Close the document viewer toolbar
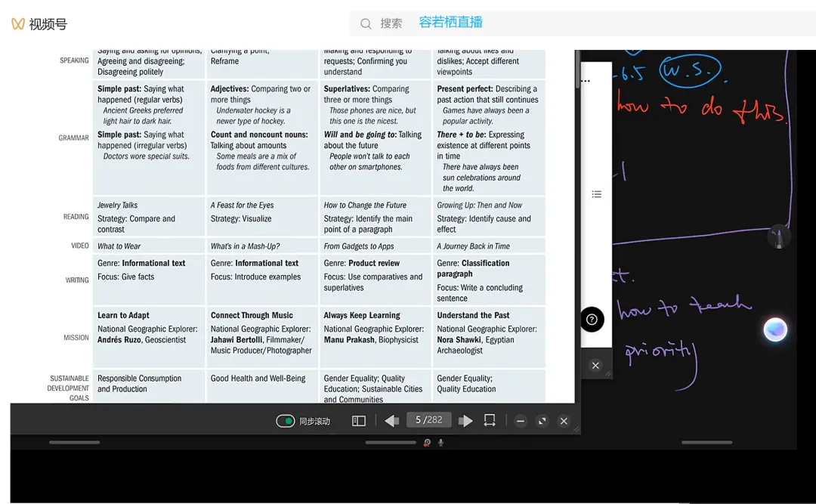The width and height of the screenshot is (816, 504). [564, 421]
